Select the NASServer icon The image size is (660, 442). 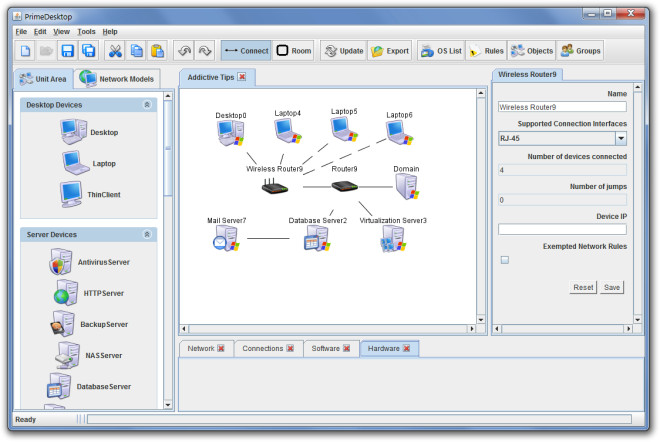pos(68,355)
